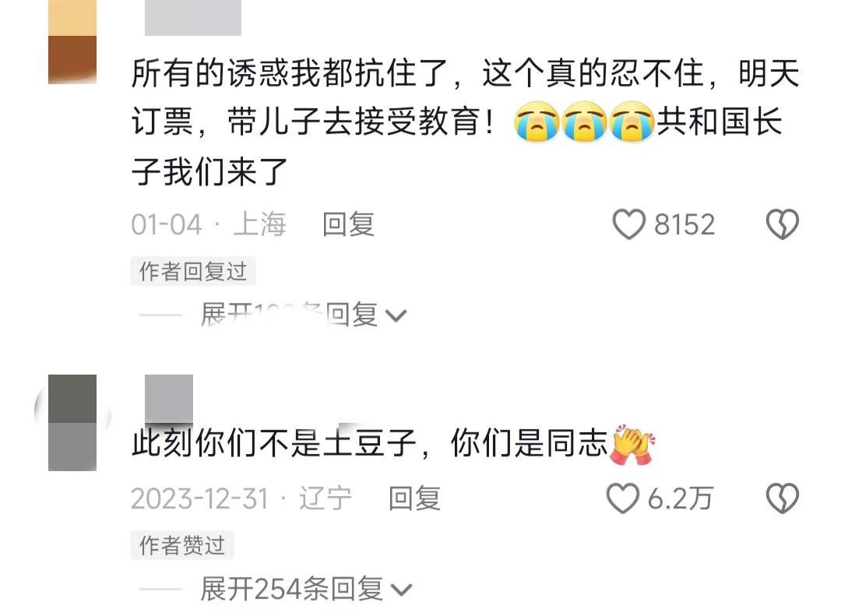Like the comment with 6.2万 likes
The height and width of the screenshot is (616, 841).
pyautogui.click(x=622, y=498)
